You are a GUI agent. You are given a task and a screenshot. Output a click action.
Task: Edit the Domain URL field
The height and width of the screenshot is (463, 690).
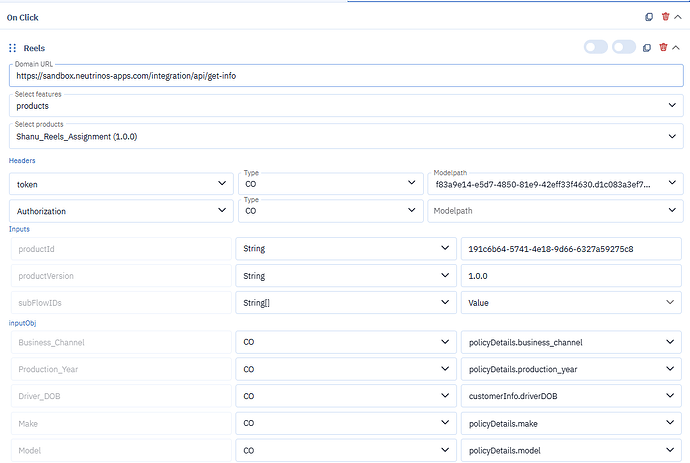pyautogui.click(x=346, y=76)
